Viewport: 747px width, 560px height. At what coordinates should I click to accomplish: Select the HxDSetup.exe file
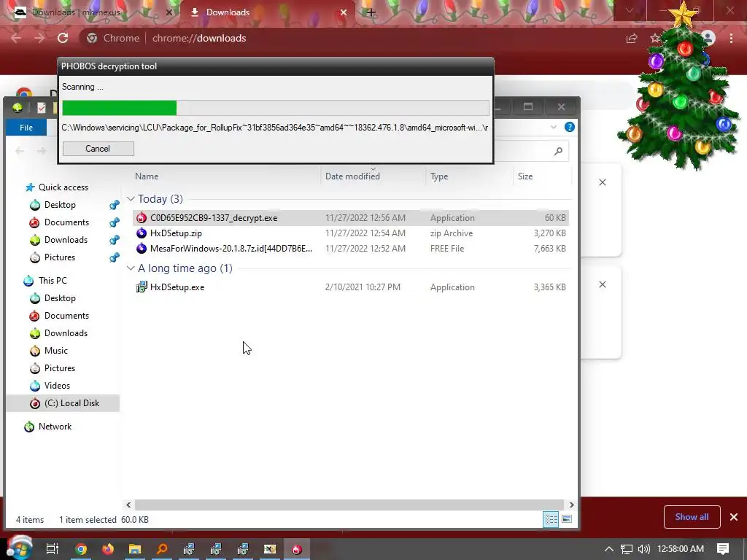(x=351, y=287)
